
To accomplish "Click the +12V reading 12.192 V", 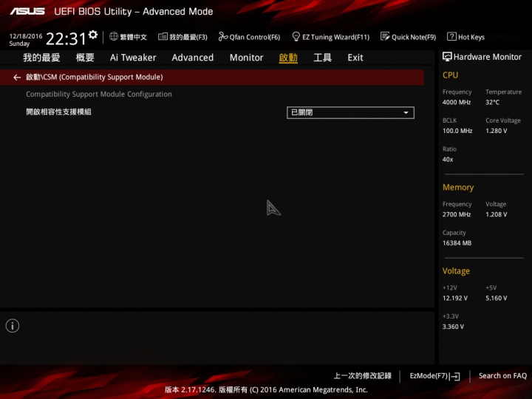I will point(455,299).
